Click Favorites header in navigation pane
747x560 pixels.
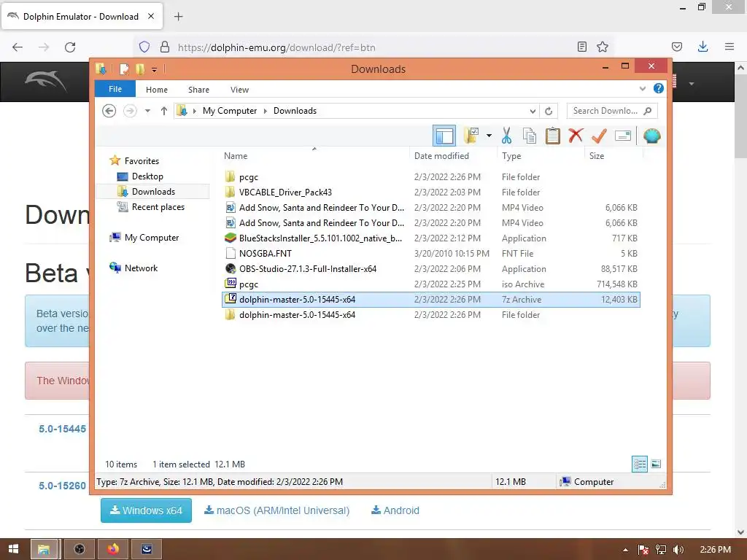pos(142,161)
